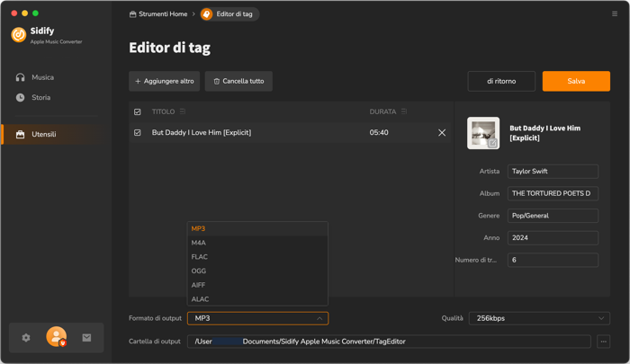Open the Qualità 256kbps dropdown

point(539,318)
